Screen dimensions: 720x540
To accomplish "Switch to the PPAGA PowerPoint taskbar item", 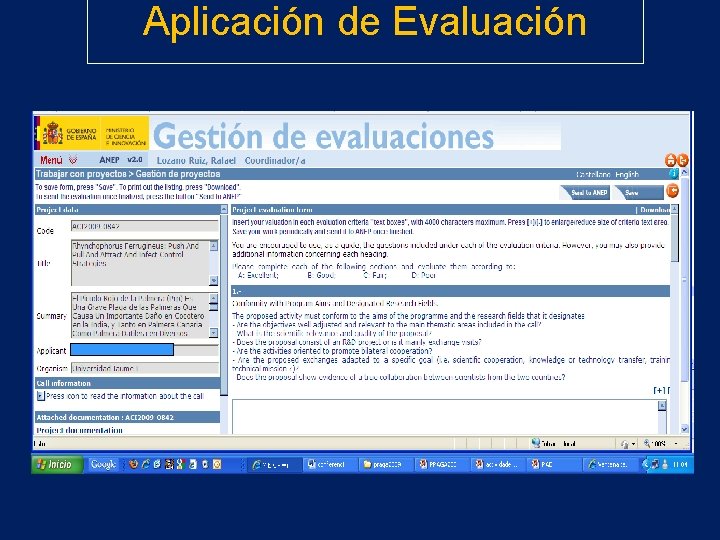I will [441, 465].
